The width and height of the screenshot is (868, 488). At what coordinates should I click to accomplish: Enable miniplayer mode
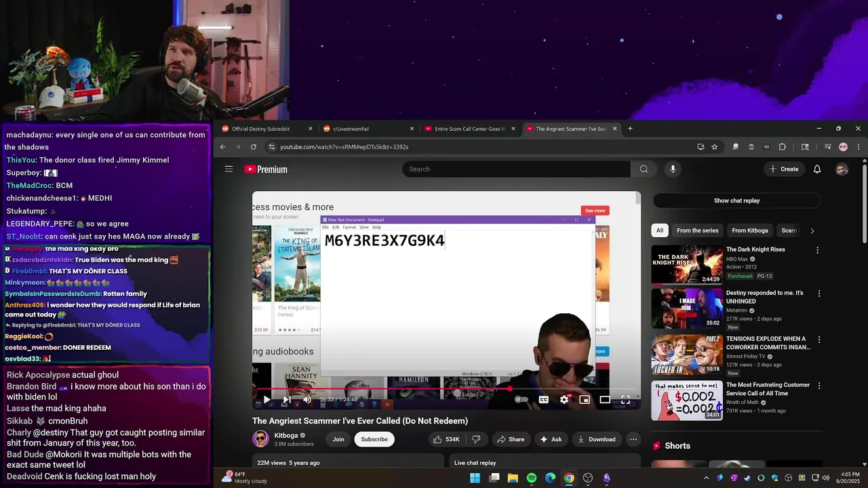[584, 399]
